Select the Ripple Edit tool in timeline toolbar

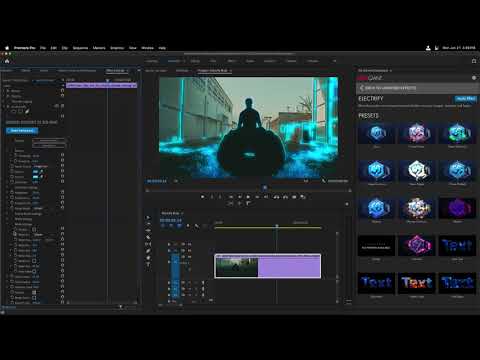point(148,231)
